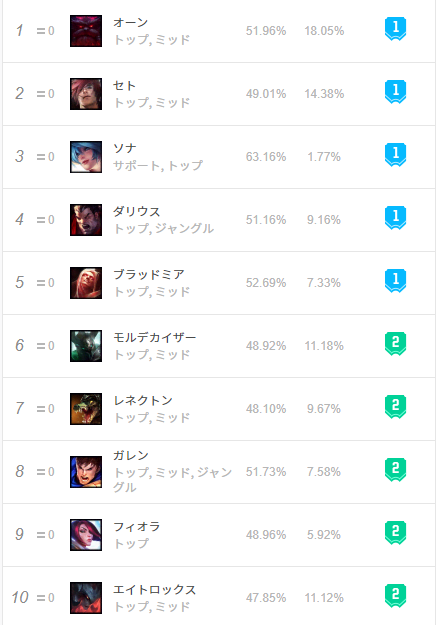Click the ブラッドミア champion portrait
This screenshot has width=436, height=625.
[x=86, y=283]
